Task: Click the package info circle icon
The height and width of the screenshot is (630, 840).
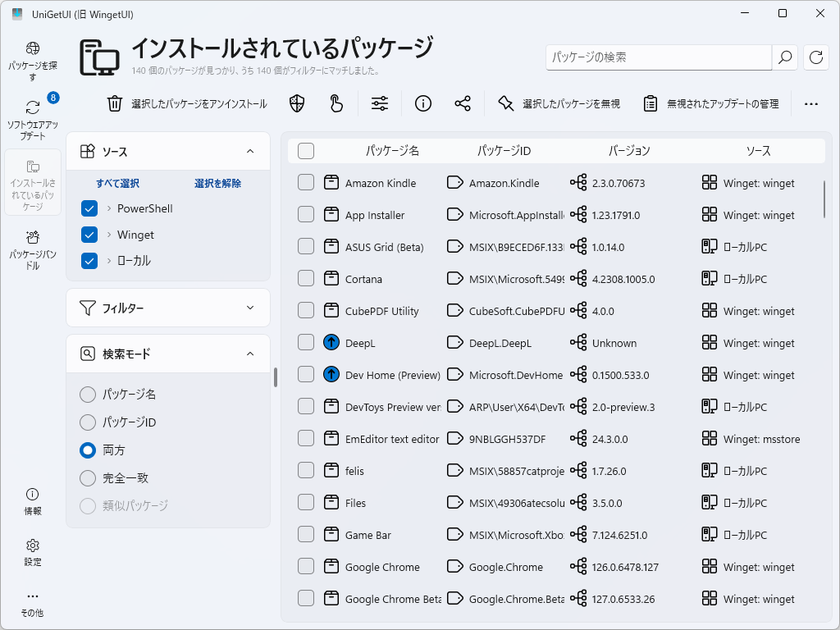Action: (422, 103)
